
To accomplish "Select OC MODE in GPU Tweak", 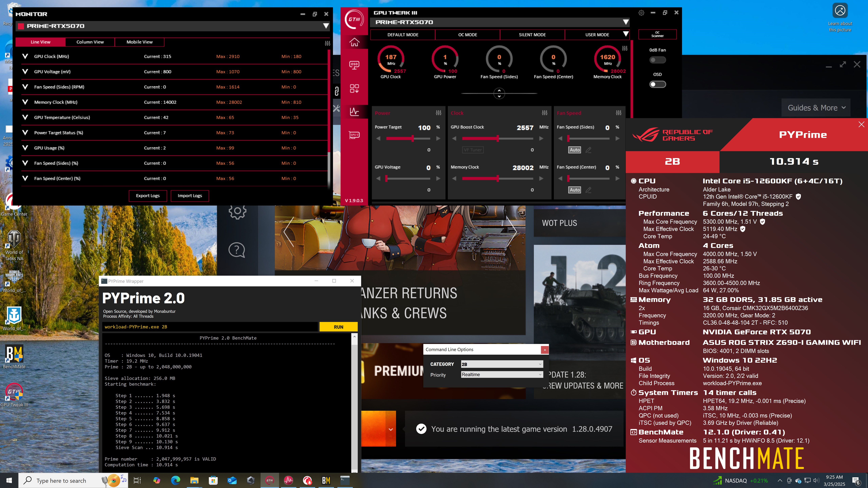I will [467, 35].
